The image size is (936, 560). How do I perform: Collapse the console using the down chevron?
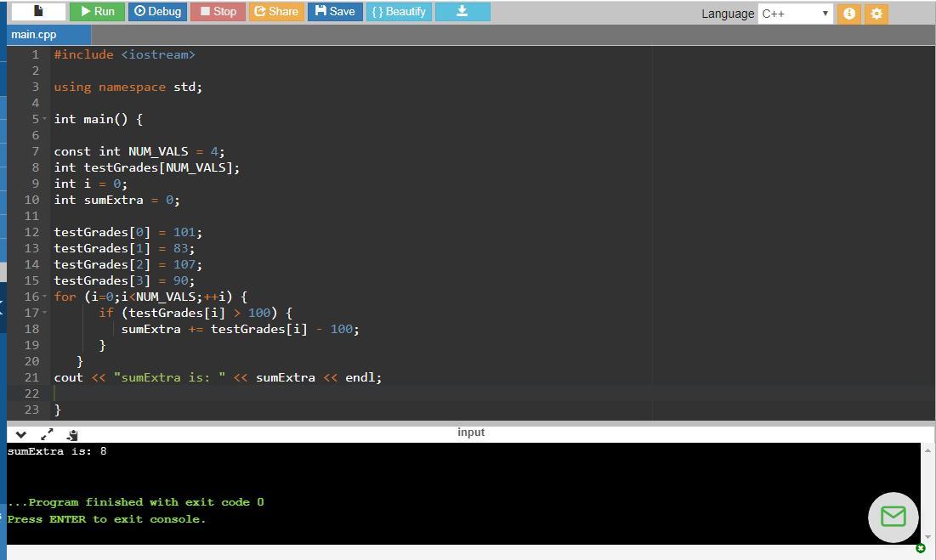tap(21, 434)
